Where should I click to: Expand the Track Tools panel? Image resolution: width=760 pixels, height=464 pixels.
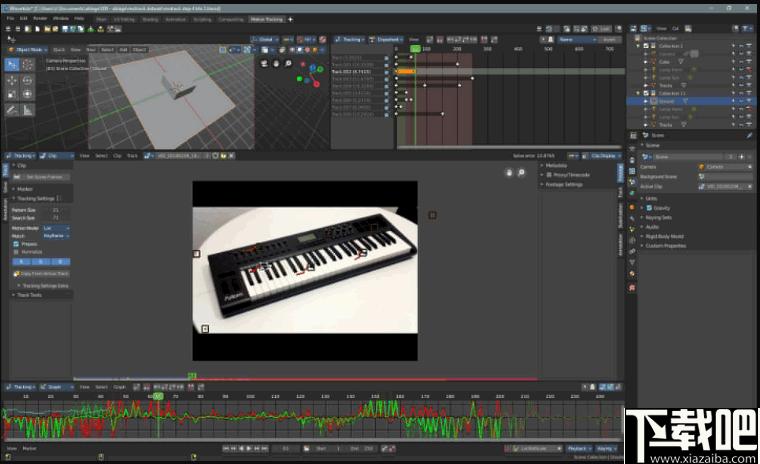29,295
